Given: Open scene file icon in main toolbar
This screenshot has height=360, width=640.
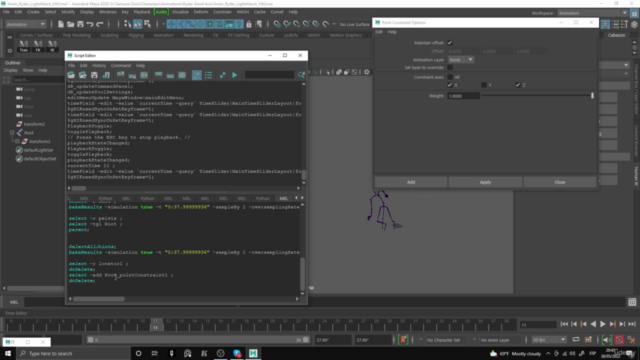Looking at the screenshot, I should point(71,24).
